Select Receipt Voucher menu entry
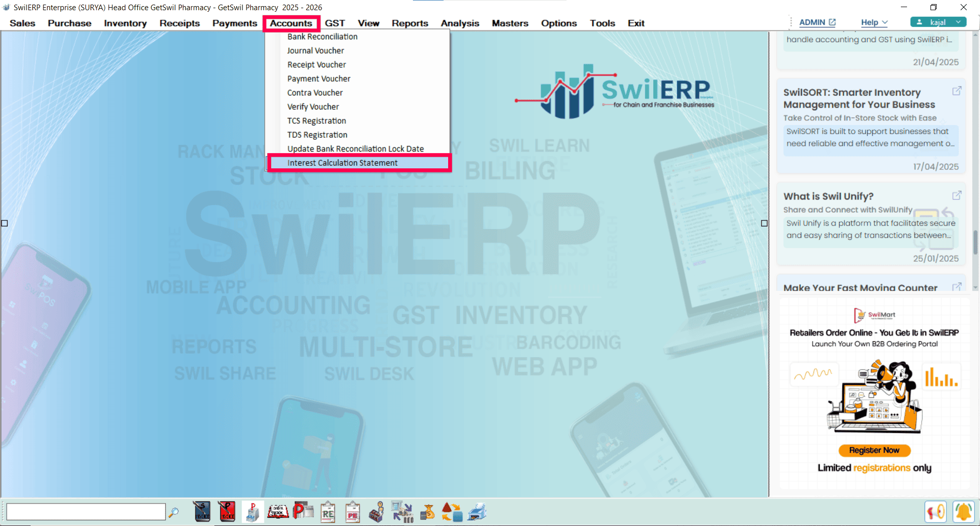980x526 pixels. coord(357,65)
